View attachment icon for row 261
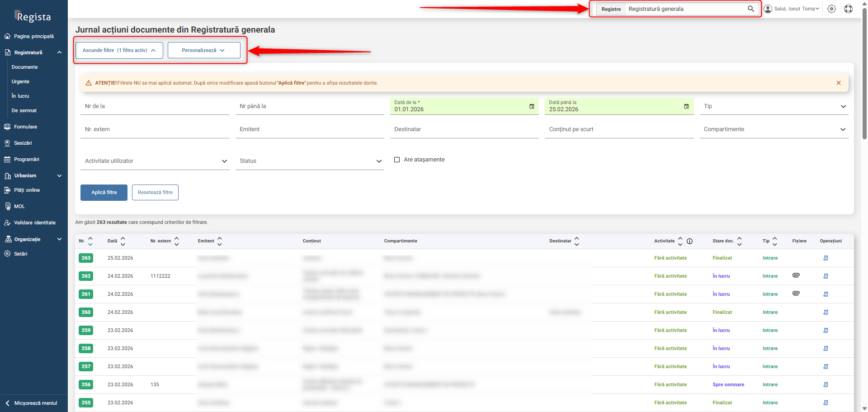Viewport: 868px width, 412px height. click(x=796, y=293)
